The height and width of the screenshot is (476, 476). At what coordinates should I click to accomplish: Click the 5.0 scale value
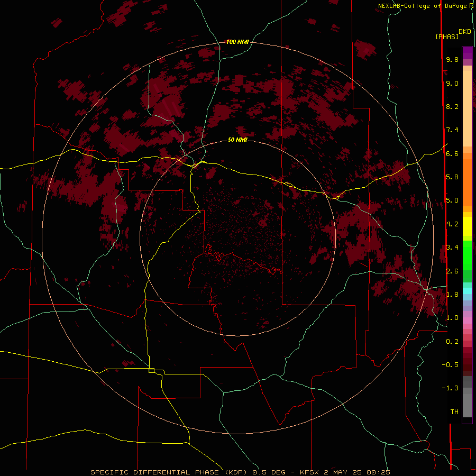point(452,200)
